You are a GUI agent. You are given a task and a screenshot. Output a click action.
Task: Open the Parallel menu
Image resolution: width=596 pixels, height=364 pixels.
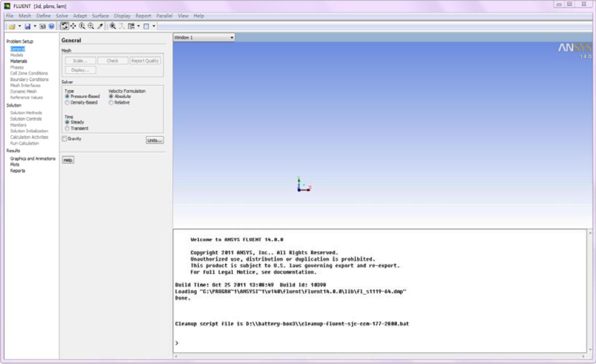pyautogui.click(x=164, y=16)
